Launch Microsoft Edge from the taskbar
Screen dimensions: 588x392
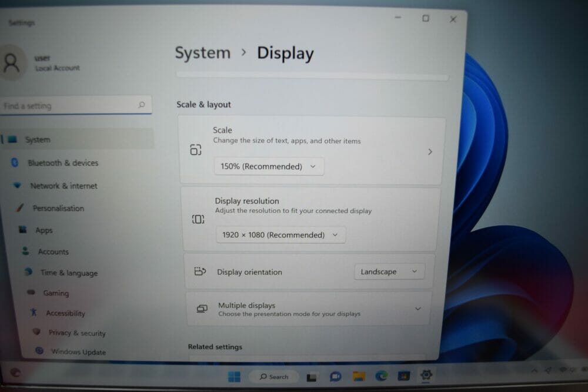pyautogui.click(x=382, y=376)
